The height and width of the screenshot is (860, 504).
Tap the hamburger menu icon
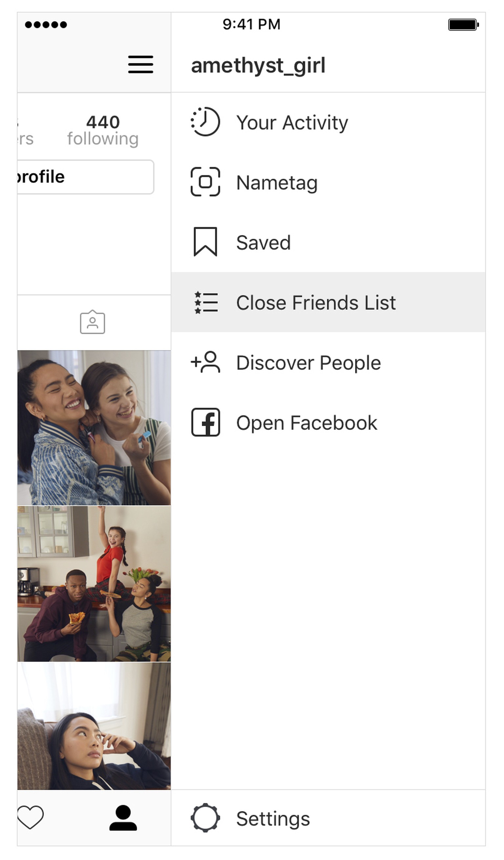click(140, 64)
